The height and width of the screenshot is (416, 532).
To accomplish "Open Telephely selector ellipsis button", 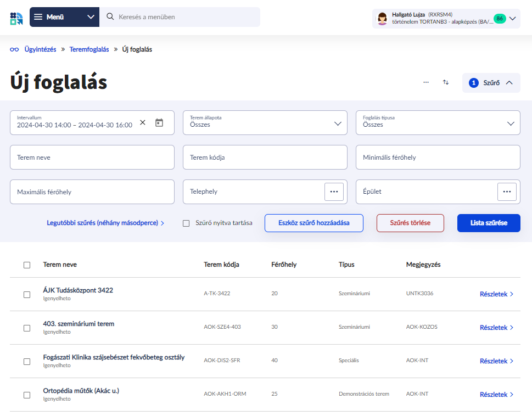I will (x=334, y=192).
